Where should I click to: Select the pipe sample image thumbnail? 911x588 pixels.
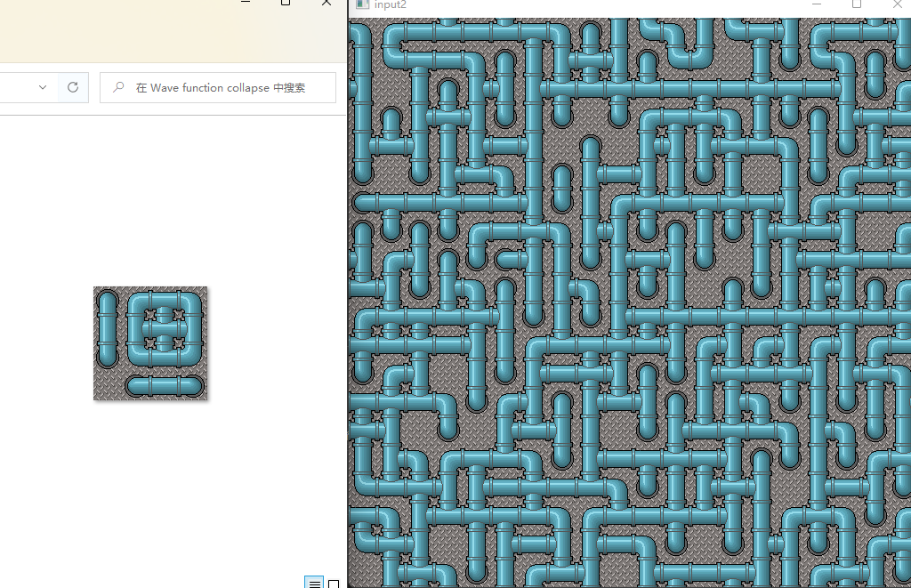(x=150, y=343)
